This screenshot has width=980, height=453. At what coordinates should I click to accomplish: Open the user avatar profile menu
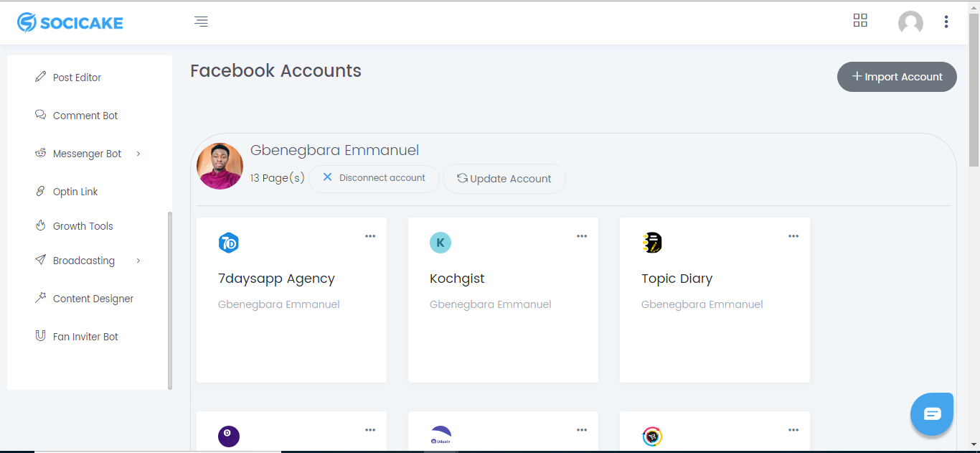click(910, 23)
